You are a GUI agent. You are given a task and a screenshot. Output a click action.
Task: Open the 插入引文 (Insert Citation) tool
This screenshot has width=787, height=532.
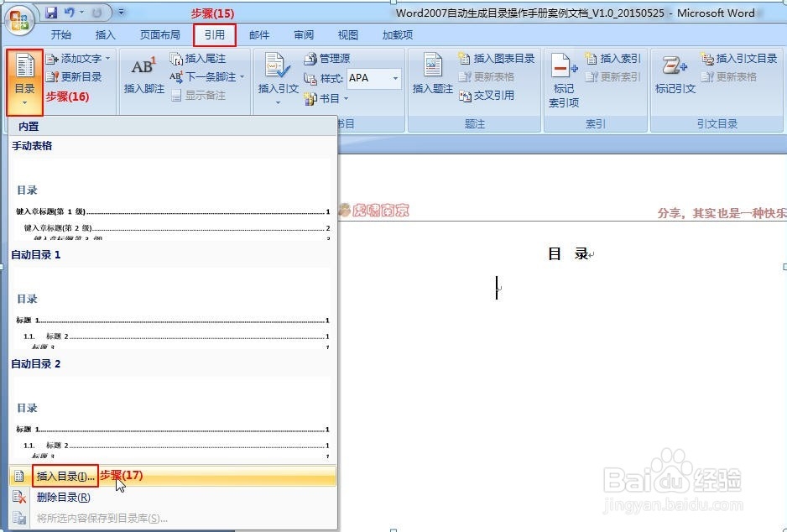(277, 76)
